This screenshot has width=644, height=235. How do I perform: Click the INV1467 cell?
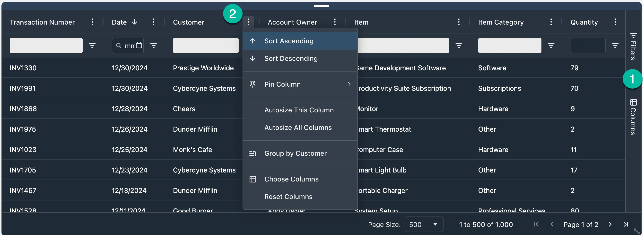pyautogui.click(x=23, y=190)
